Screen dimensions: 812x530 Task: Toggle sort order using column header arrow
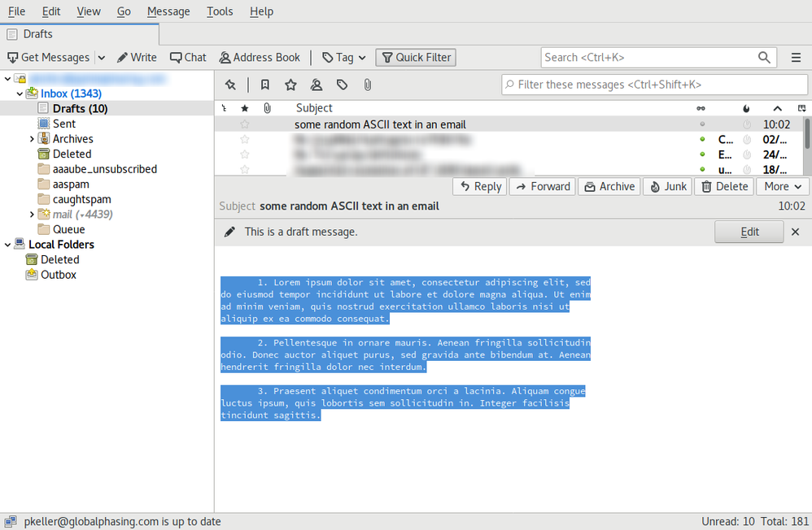pos(777,107)
